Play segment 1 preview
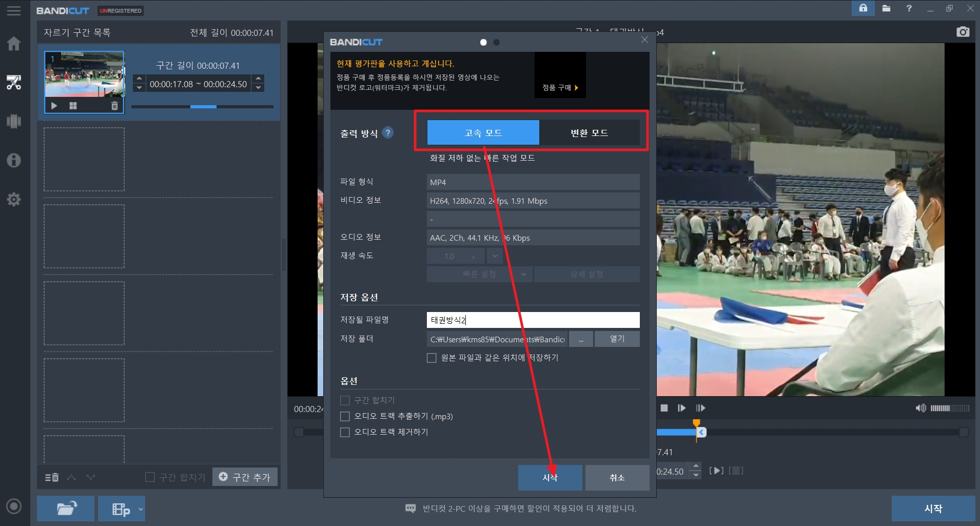Screen dimensions: 980x526 [54, 106]
